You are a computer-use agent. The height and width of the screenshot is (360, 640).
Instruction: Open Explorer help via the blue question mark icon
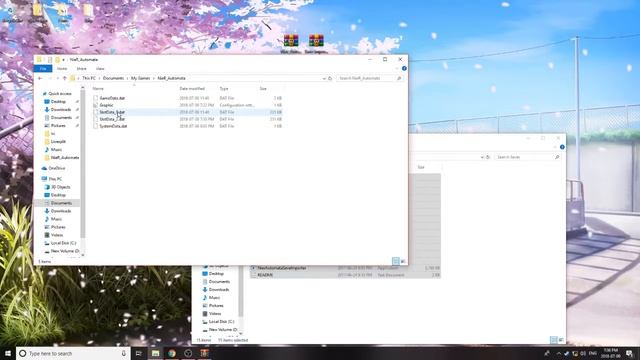pos(404,69)
